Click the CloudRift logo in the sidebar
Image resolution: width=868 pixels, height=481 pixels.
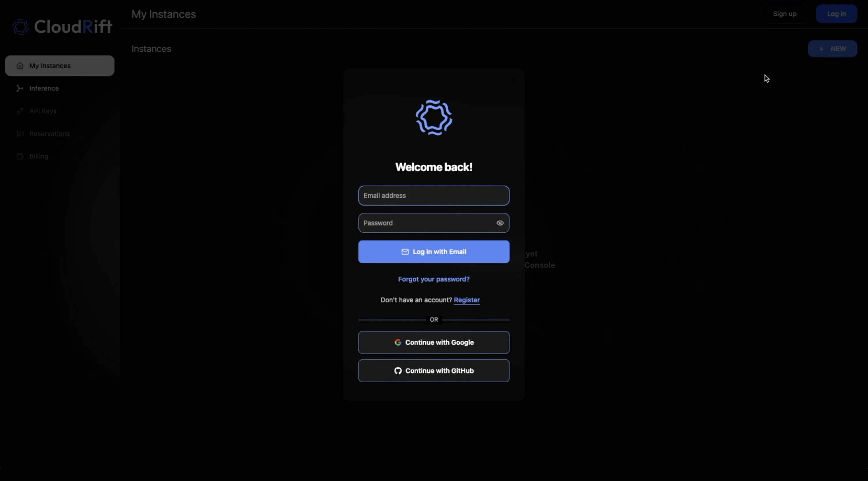tap(62, 26)
